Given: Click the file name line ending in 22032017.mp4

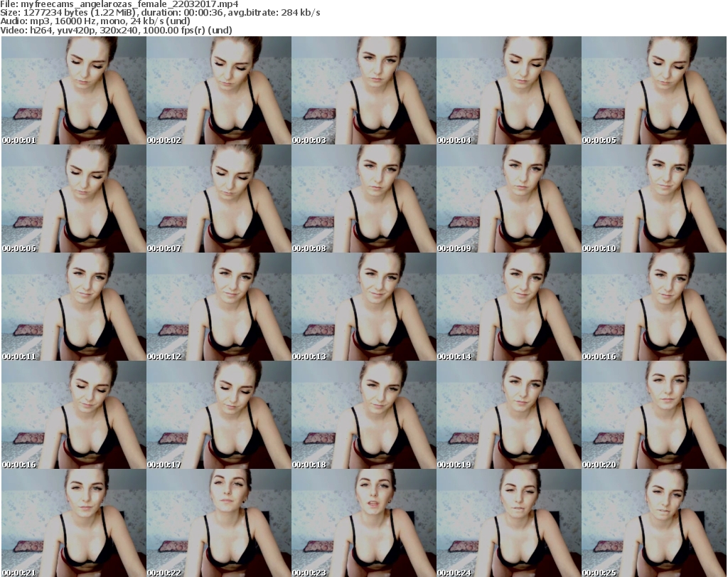Looking at the screenshot, I should pyautogui.click(x=119, y=4).
